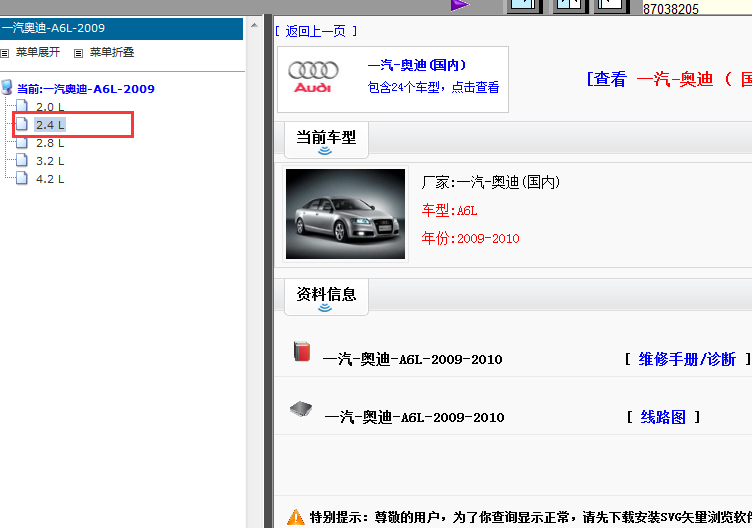Click the document icon beside 2.8 L
Viewport: 752px width, 528px height.
(x=22, y=142)
